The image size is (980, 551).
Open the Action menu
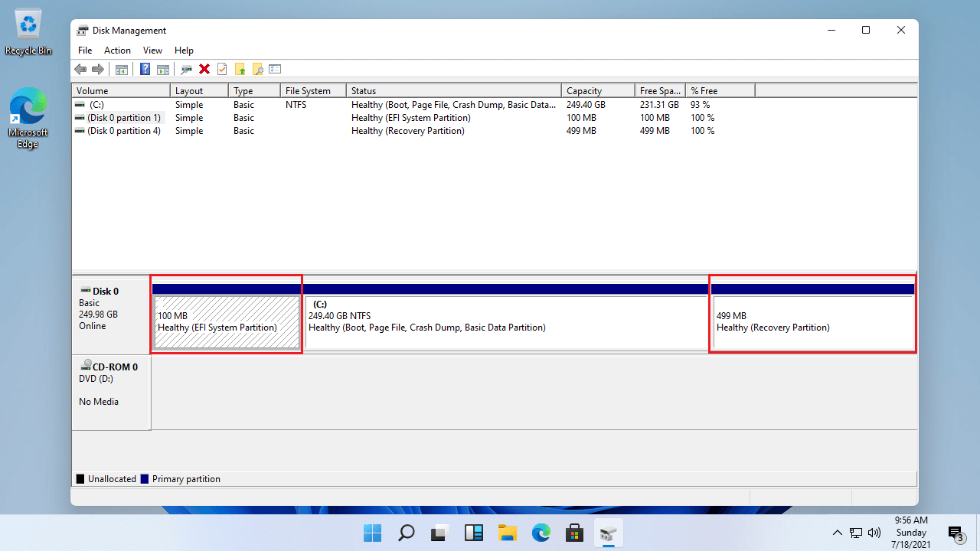pos(117,50)
